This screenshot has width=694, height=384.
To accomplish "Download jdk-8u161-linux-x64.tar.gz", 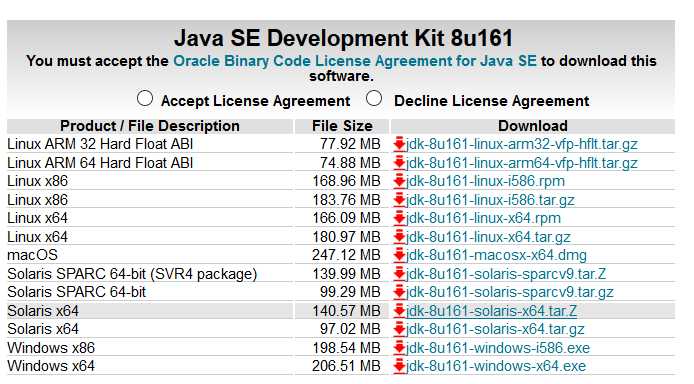I will pos(488,237).
